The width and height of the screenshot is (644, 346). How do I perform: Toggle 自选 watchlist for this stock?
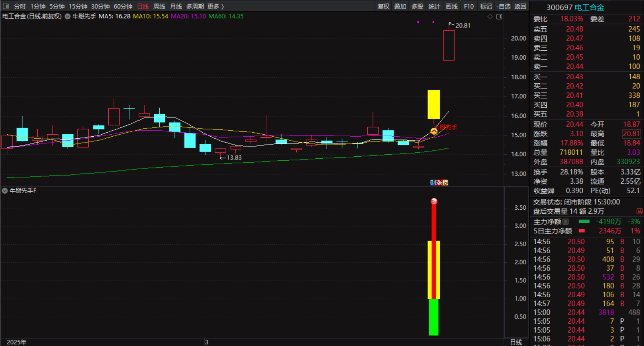click(504, 6)
